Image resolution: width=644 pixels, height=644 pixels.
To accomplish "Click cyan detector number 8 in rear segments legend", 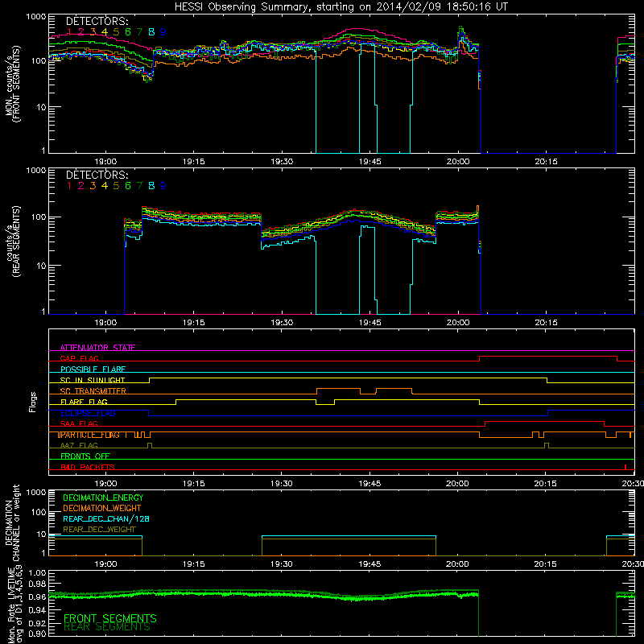I will tap(151, 186).
